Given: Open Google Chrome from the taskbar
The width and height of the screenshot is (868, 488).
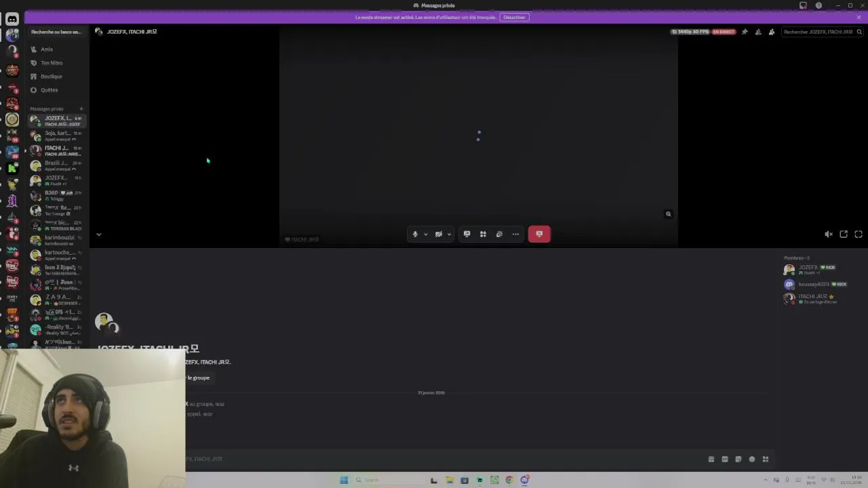Looking at the screenshot, I should coord(509,481).
